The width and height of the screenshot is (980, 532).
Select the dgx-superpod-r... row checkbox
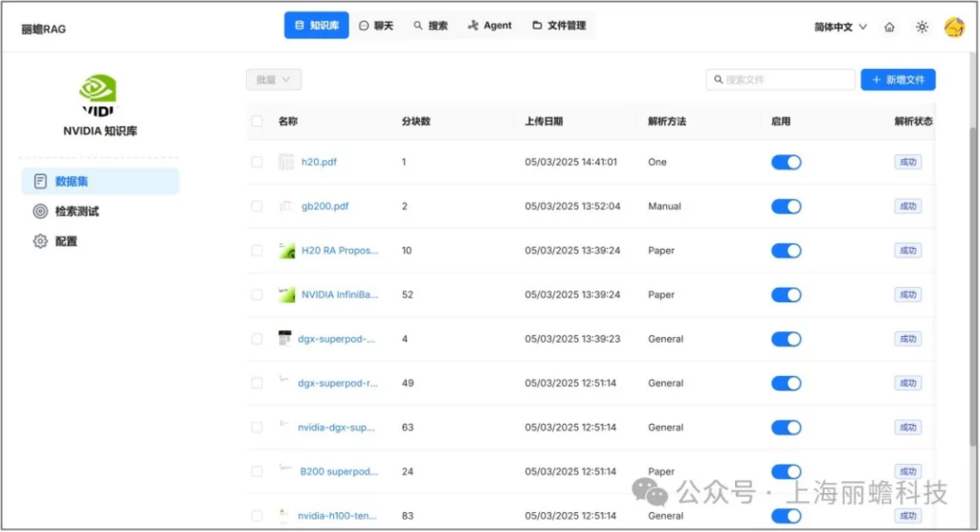(256, 384)
